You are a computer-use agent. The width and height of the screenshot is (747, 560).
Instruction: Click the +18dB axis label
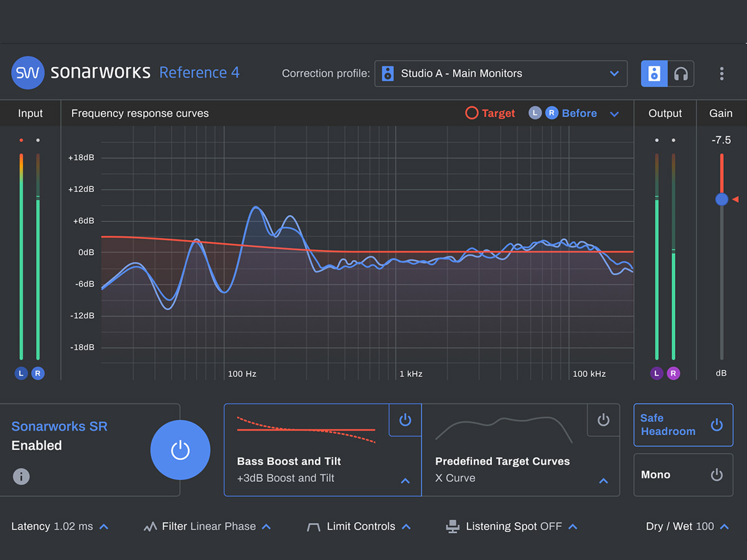pyautogui.click(x=81, y=158)
